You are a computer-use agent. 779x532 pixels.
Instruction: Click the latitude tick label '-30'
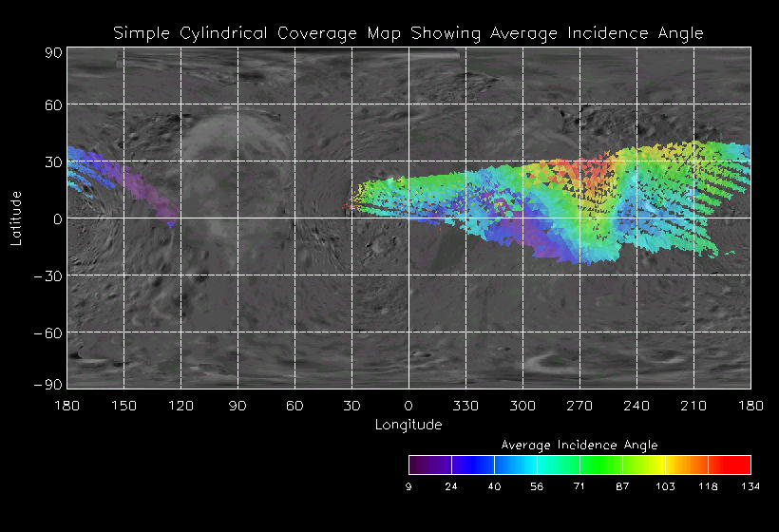48,276
